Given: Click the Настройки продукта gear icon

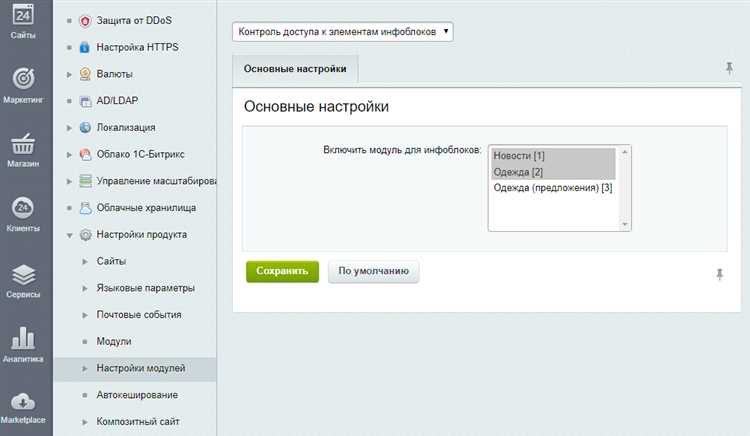Looking at the screenshot, I should pos(85,235).
